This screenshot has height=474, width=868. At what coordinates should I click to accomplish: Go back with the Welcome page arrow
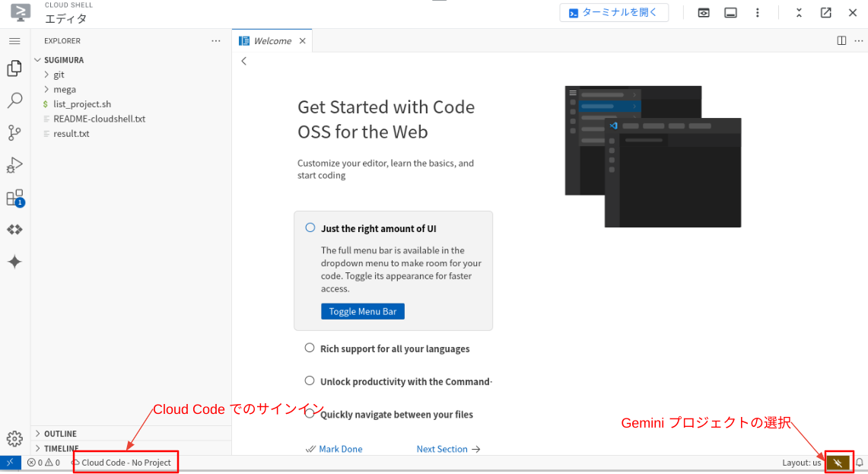243,61
